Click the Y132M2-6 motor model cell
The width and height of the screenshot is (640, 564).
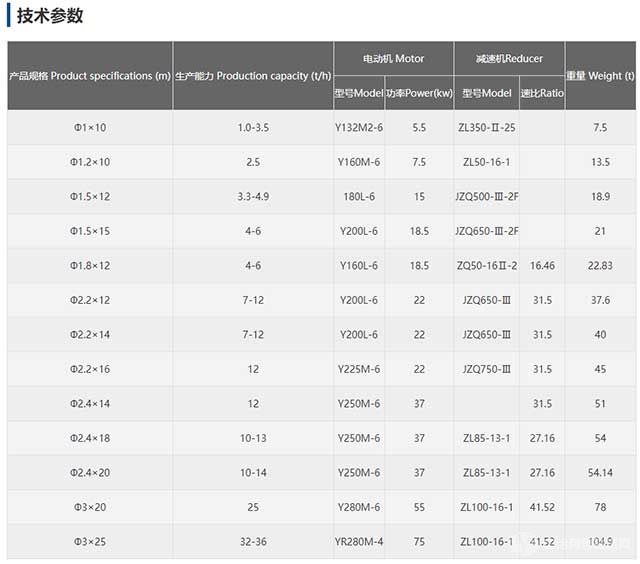tap(359, 127)
